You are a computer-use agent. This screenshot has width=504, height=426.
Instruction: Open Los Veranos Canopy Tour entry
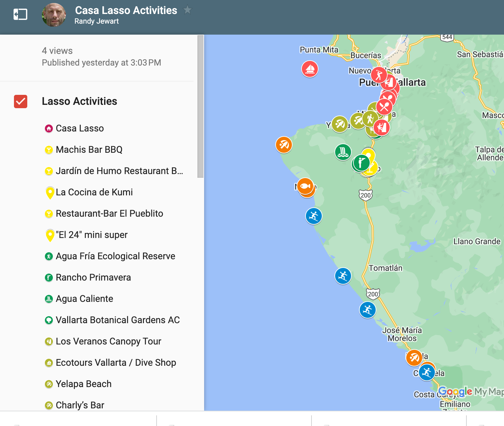(108, 341)
